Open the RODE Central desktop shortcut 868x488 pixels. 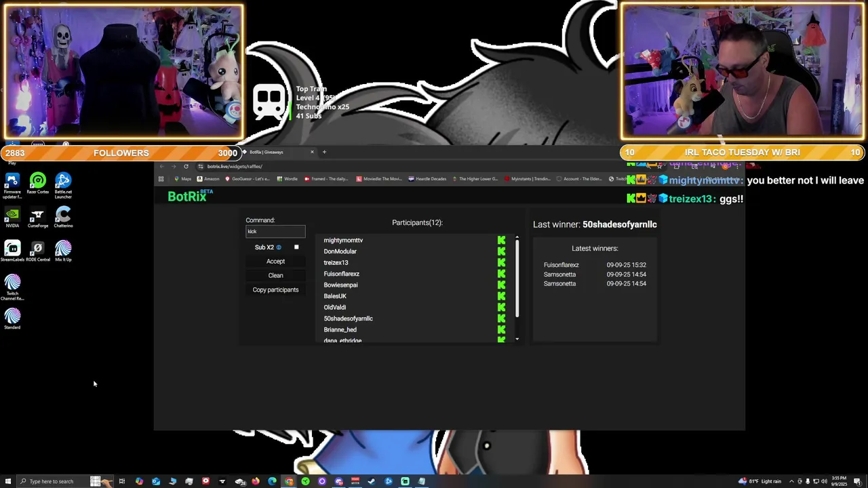[x=38, y=251]
